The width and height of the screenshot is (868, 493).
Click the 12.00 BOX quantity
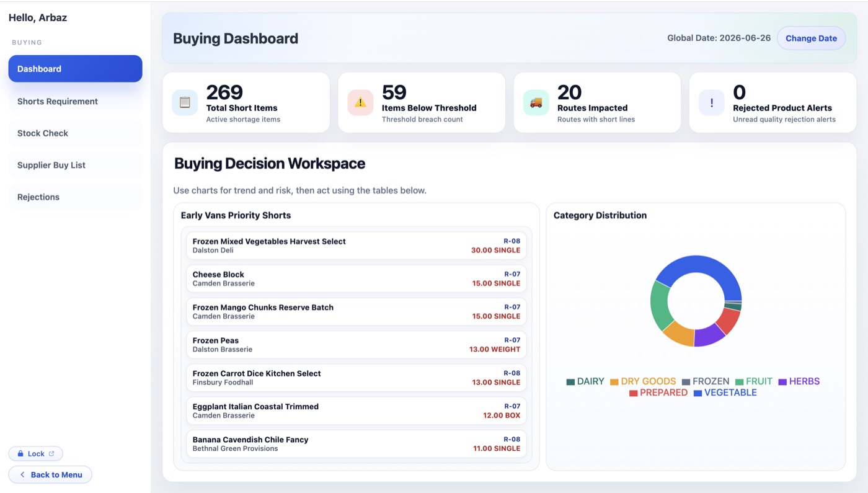[502, 415]
